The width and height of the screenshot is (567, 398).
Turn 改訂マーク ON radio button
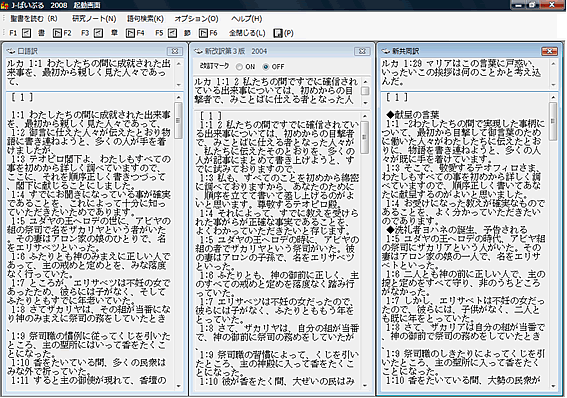(239, 67)
